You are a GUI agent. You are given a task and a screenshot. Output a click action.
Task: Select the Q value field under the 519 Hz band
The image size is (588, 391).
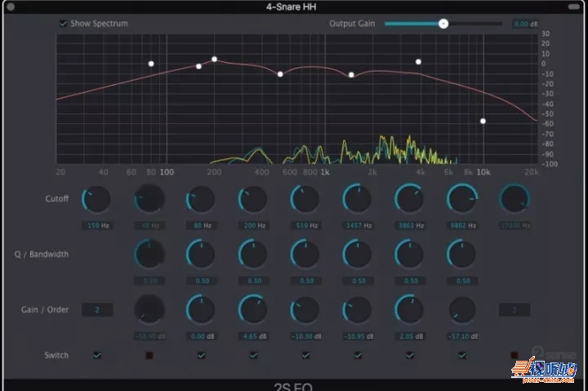click(x=306, y=281)
